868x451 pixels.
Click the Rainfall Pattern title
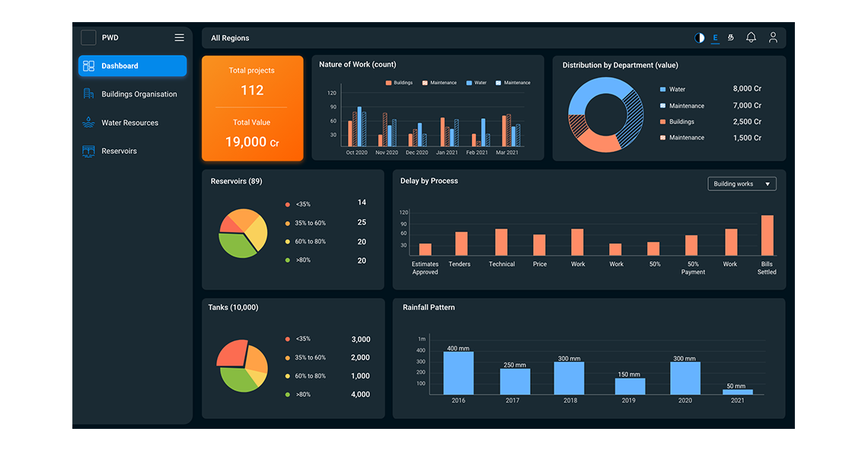pos(429,308)
